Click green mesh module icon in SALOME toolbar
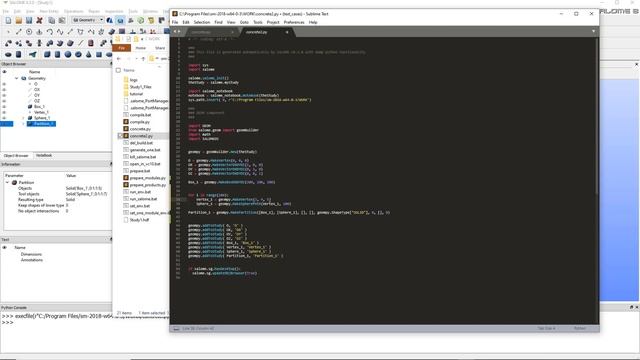640x360 pixels. [141, 20]
